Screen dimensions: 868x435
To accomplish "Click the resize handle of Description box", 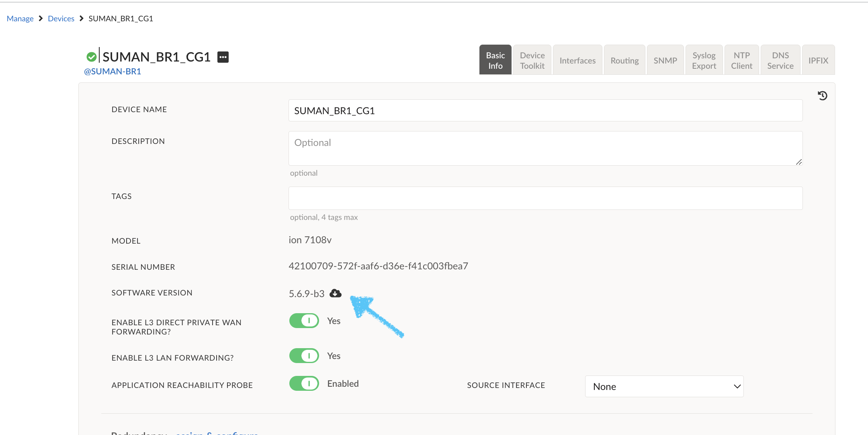I will click(798, 162).
